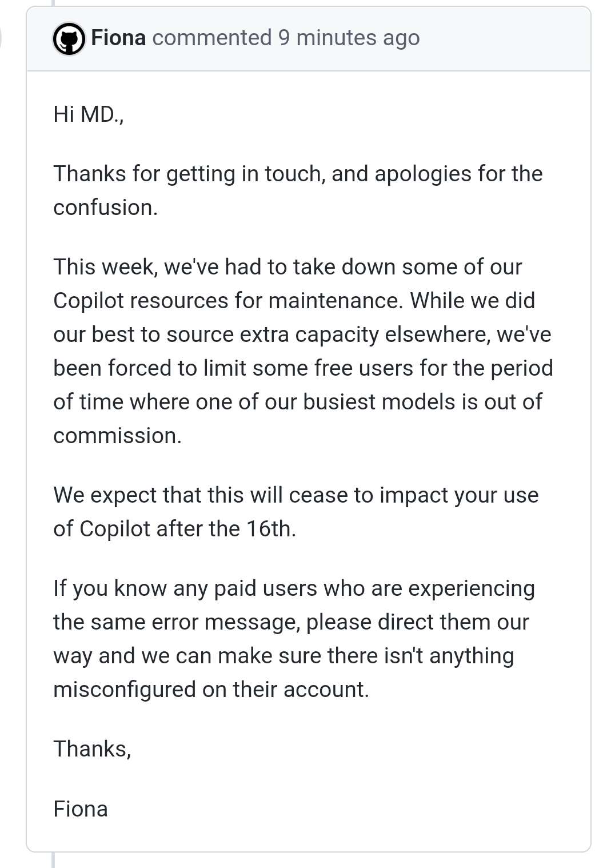Click Fiona's GitHub Octocat avatar icon

tap(69, 39)
